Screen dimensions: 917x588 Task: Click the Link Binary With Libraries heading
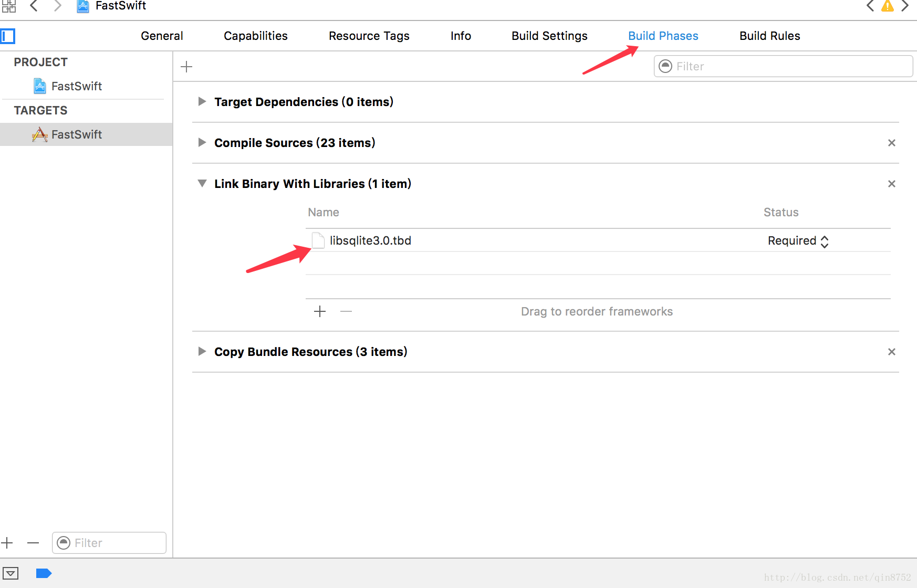pyautogui.click(x=312, y=184)
